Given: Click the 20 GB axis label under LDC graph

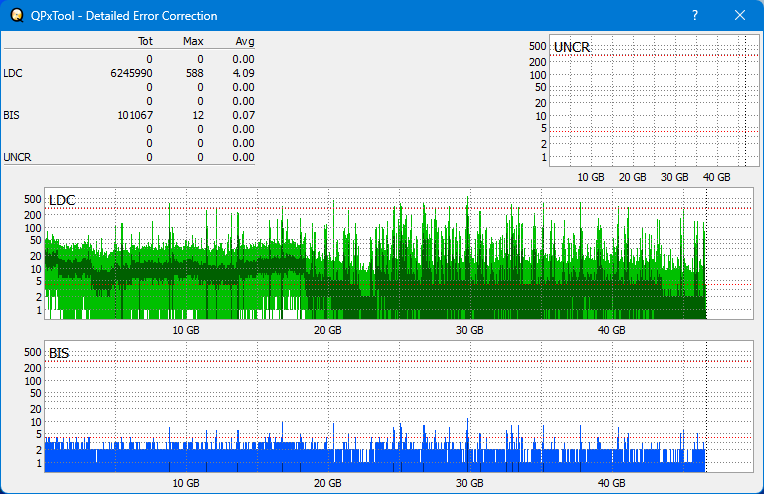Looking at the screenshot, I should tap(327, 330).
